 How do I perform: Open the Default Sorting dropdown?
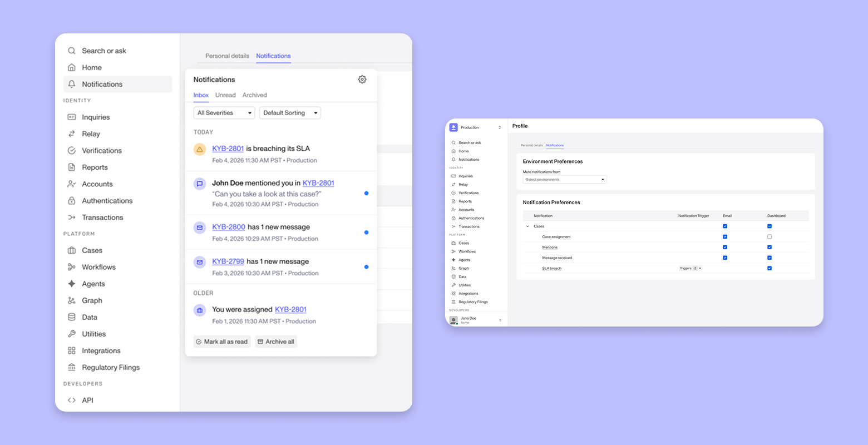pos(290,113)
